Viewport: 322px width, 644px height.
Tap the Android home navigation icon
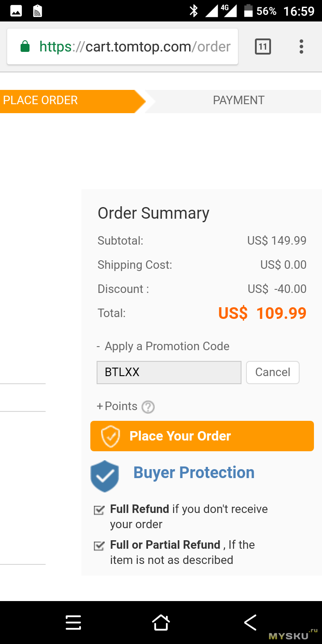click(x=161, y=622)
